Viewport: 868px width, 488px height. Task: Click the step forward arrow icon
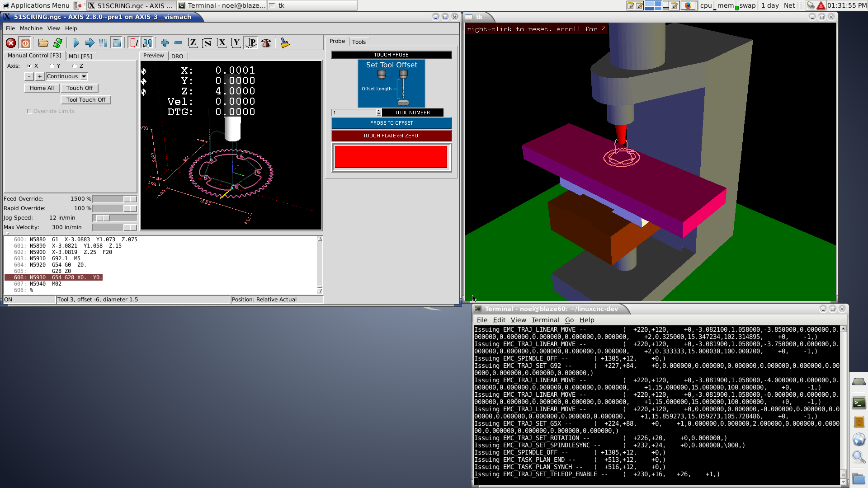click(90, 43)
